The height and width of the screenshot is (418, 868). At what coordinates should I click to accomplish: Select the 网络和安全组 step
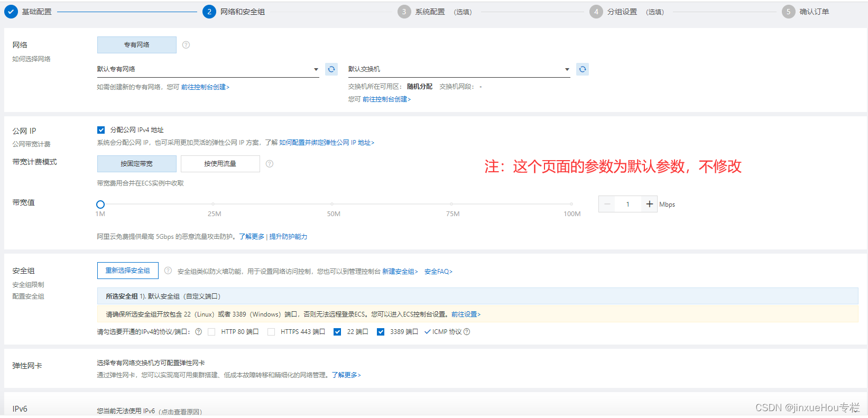pyautogui.click(x=243, y=12)
